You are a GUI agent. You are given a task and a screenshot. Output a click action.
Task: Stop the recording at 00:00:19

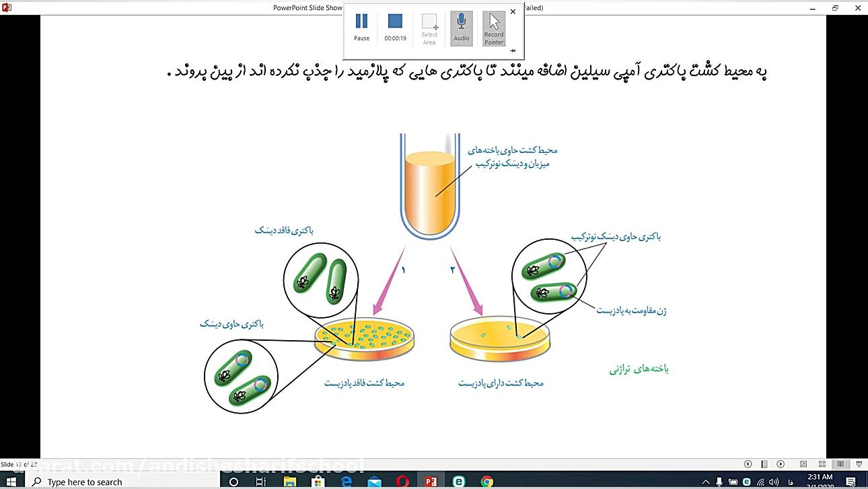pos(395,28)
